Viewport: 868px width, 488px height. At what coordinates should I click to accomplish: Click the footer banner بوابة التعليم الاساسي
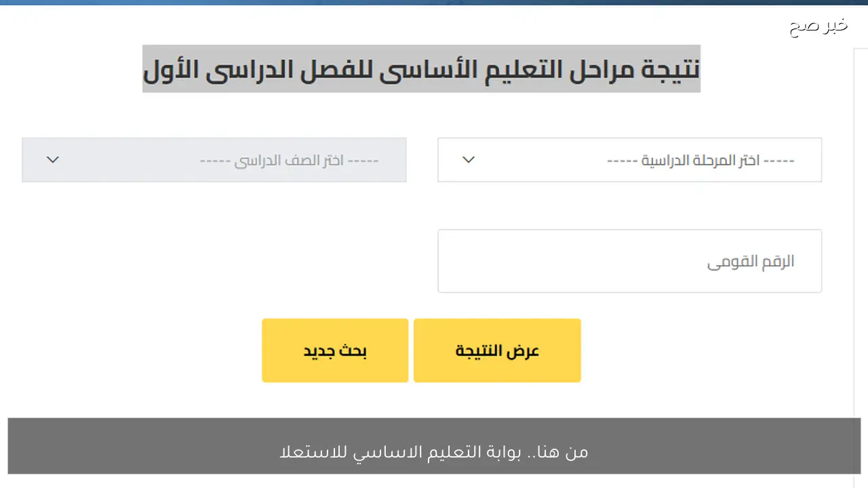pyautogui.click(x=433, y=451)
